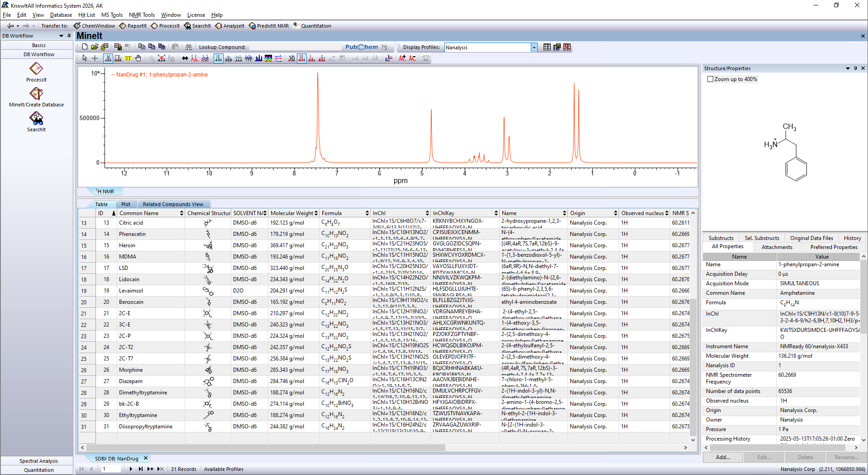868x475 pixels.
Task: Click the Lookup Compound input field
Action: click(x=295, y=47)
